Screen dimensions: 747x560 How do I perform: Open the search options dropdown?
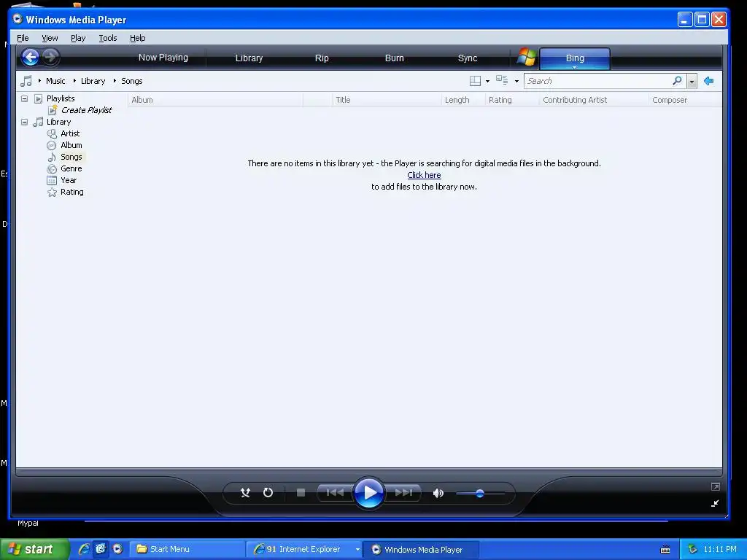[x=692, y=82]
